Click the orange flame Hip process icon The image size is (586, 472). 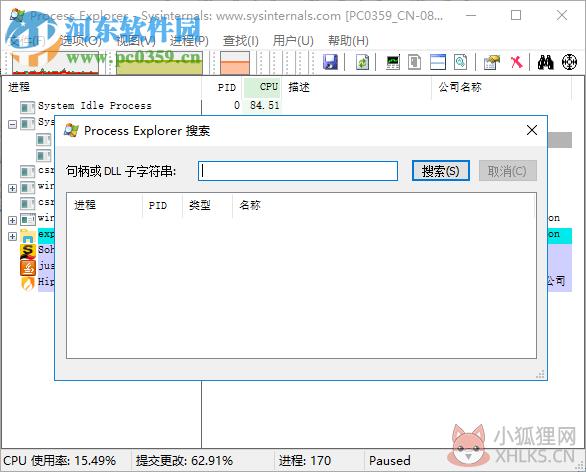point(28,283)
